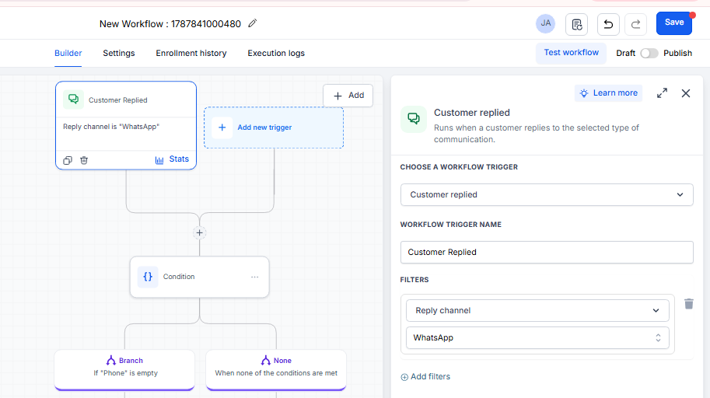This screenshot has height=398, width=710.
Task: Open the WhatsApp value selector
Action: pos(537,338)
